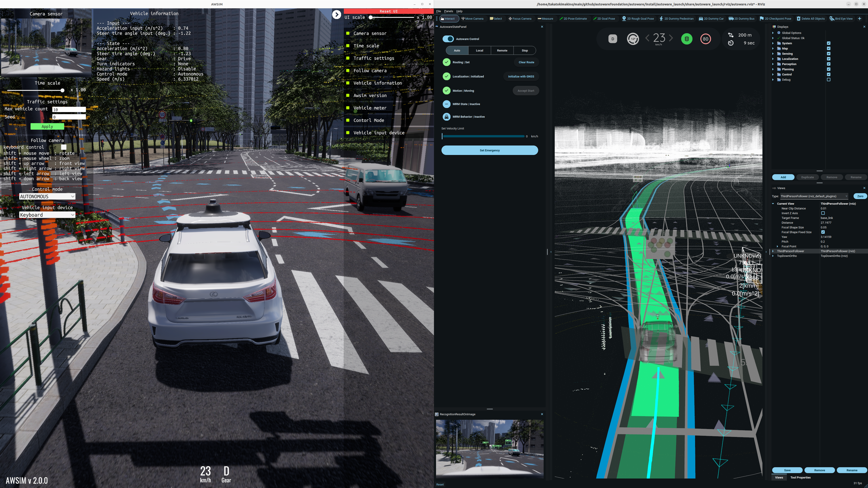
Task: Switch to the Tool Properties tab
Action: tap(800, 478)
